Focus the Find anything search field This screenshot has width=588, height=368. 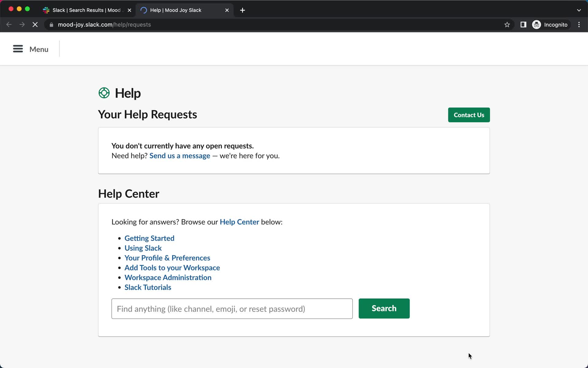(x=232, y=309)
